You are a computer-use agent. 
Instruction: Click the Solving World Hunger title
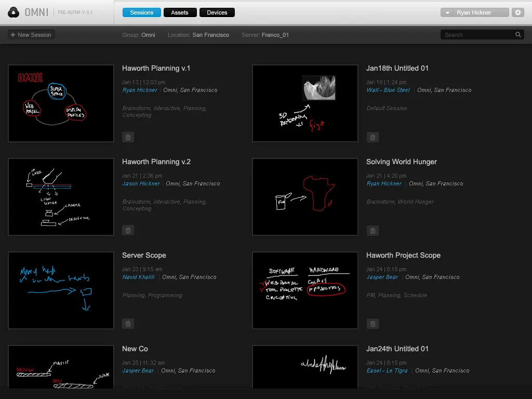pos(402,162)
